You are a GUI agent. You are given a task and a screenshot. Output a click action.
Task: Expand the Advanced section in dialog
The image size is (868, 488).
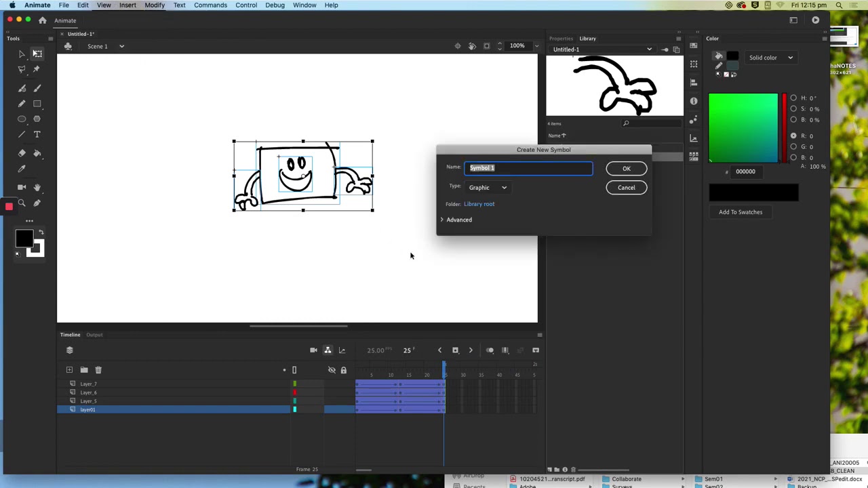(x=456, y=220)
